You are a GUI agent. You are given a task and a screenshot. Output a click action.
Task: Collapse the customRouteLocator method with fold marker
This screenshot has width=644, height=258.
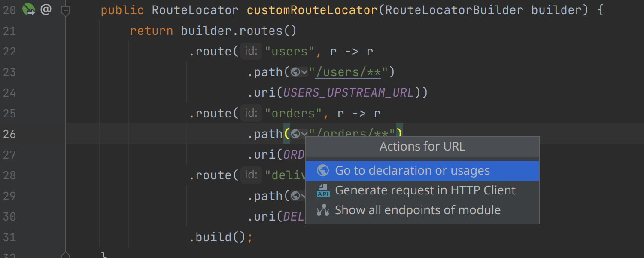coord(66,10)
